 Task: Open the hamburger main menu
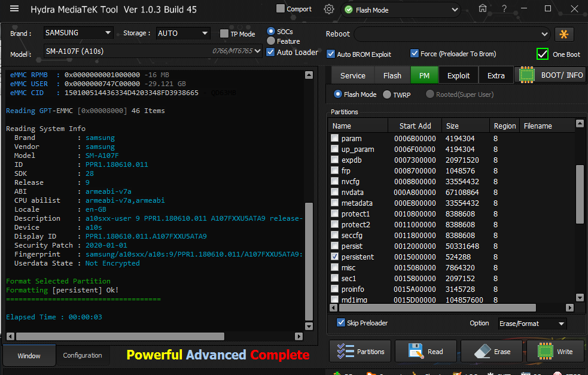point(14,8)
